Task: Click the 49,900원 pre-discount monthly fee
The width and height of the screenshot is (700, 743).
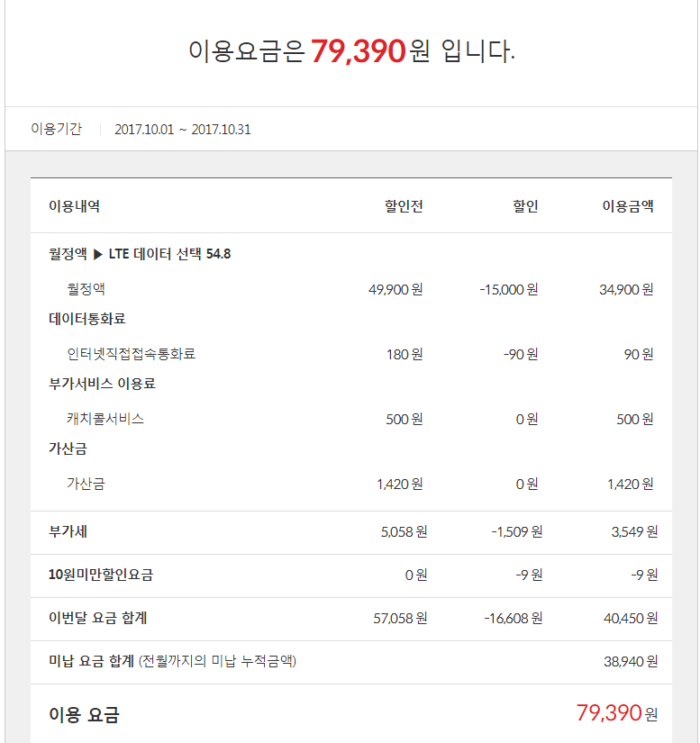Action: (395, 289)
